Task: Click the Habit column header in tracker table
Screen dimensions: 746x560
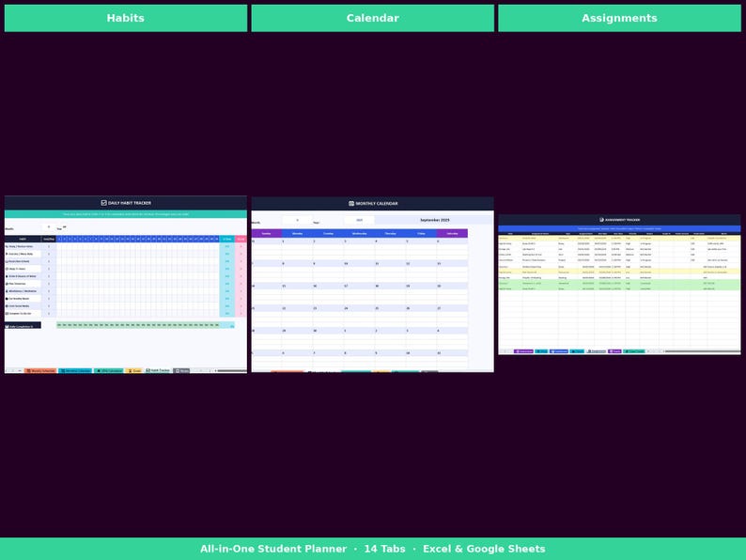Action: (23, 239)
